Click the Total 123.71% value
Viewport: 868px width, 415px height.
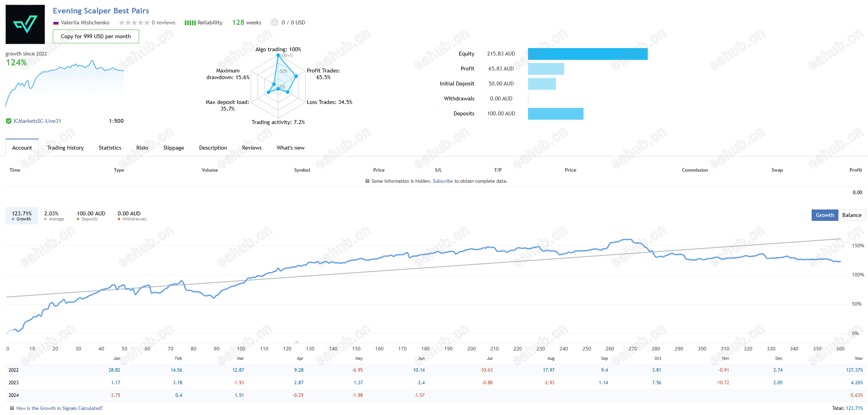pos(854,408)
